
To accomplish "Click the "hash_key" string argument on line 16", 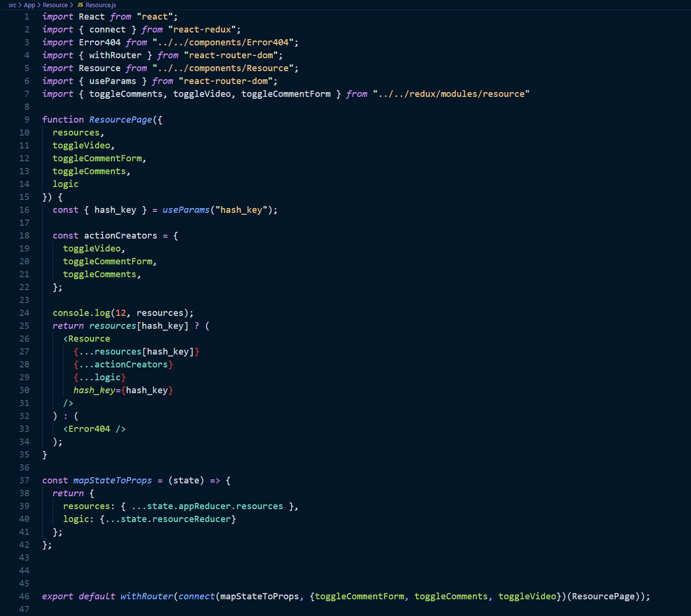I will tap(241, 210).
